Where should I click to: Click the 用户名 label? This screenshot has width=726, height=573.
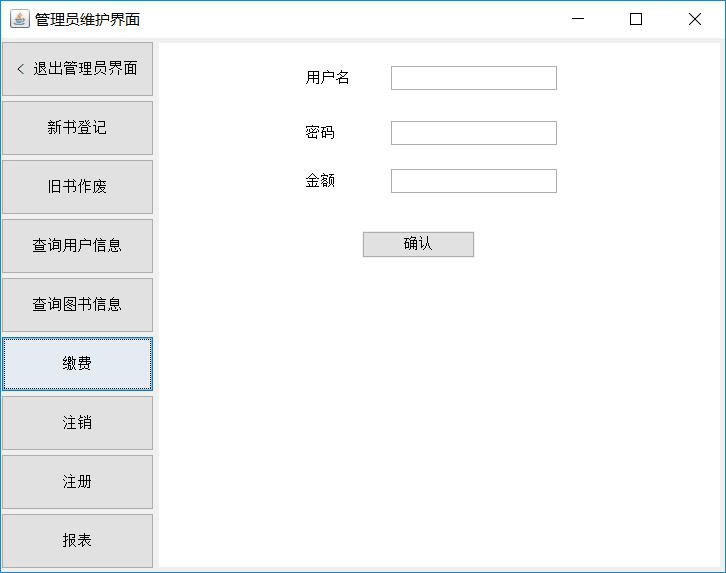pos(327,77)
